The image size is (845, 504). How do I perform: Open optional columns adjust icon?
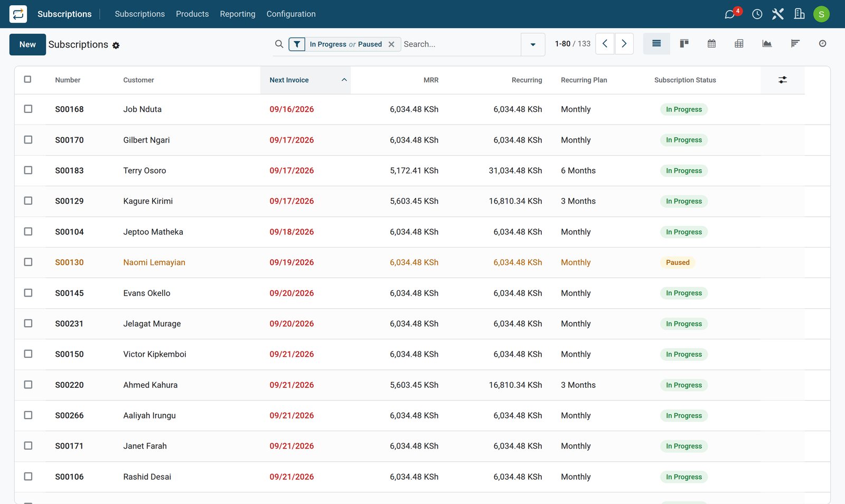(x=783, y=80)
